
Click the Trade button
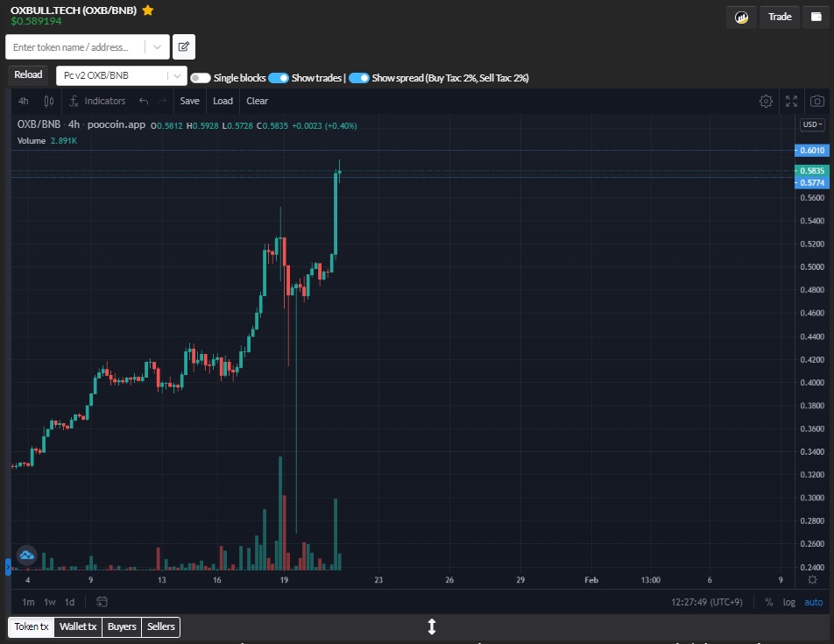coord(779,17)
